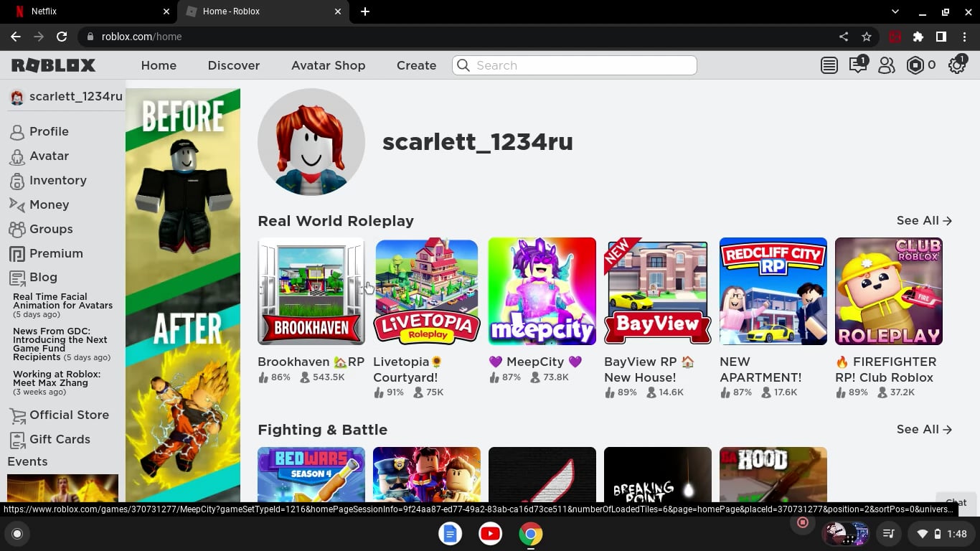Click the Before/After banner advertisement
This screenshot has width=980, height=551.
pos(183,295)
